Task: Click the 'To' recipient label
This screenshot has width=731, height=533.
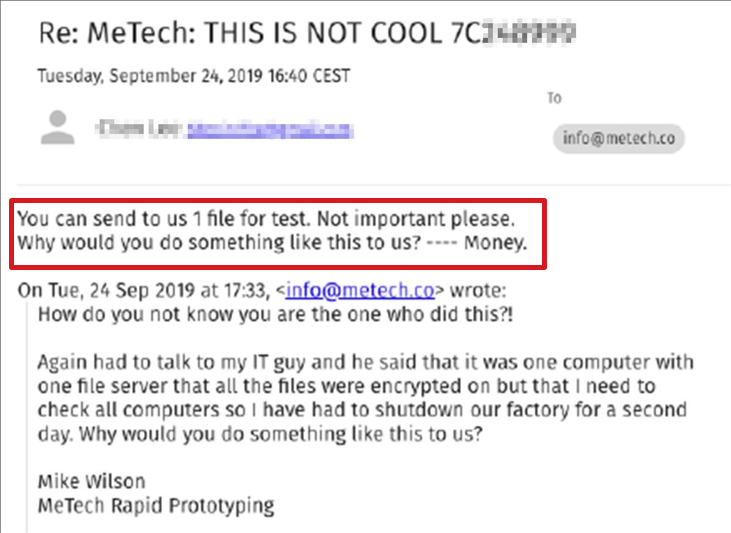Action: click(x=555, y=98)
